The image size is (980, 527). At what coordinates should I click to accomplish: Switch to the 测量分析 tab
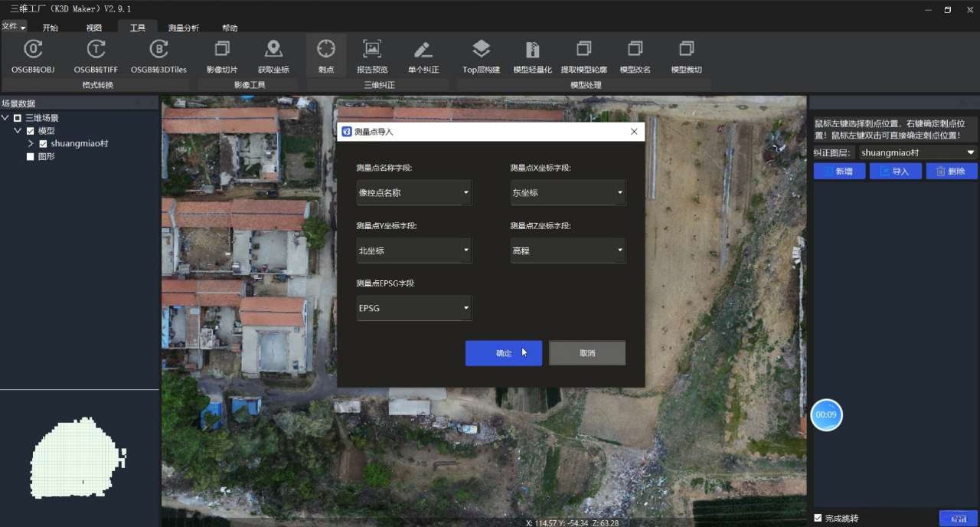(184, 28)
